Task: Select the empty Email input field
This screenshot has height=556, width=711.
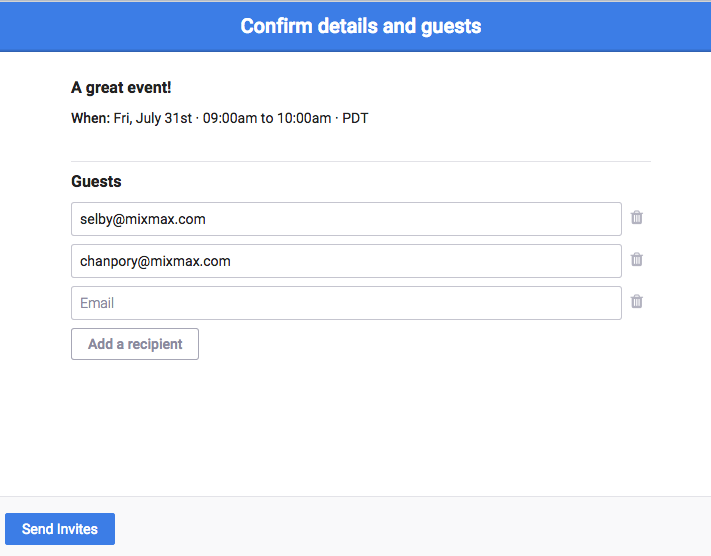Action: click(346, 303)
